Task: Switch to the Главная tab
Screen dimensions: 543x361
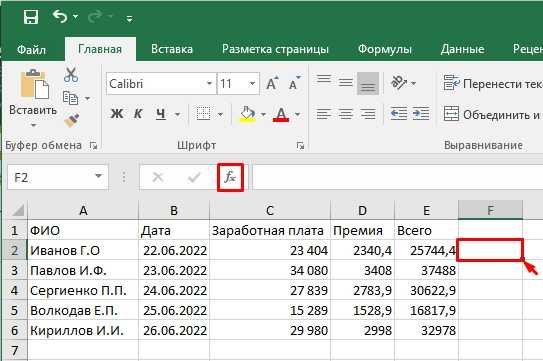Action: pyautogui.click(x=100, y=49)
